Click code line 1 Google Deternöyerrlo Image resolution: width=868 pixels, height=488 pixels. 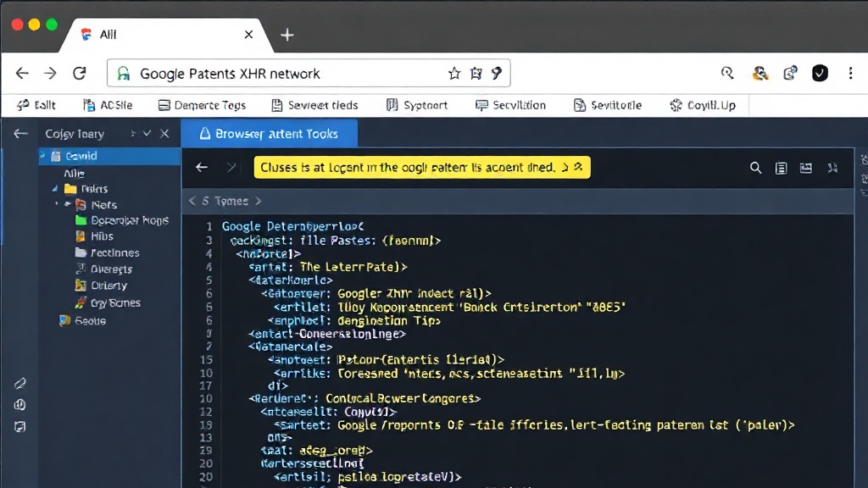point(292,226)
